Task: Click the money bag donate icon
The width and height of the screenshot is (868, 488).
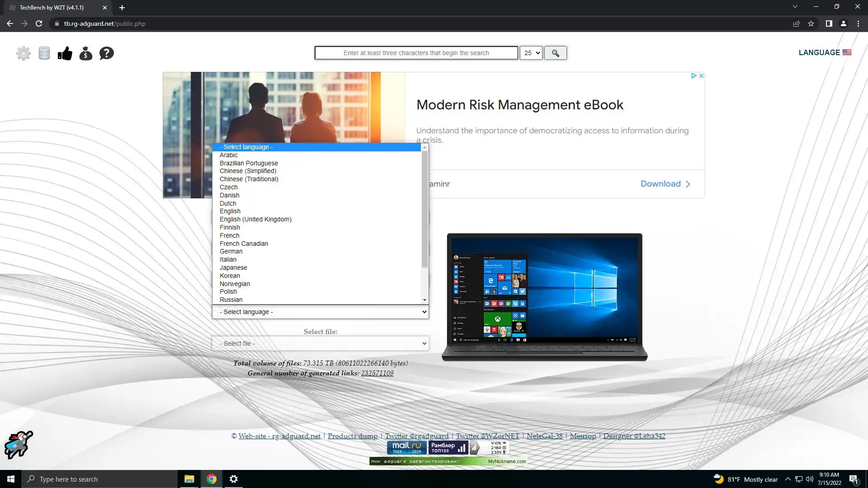Action: click(x=86, y=53)
